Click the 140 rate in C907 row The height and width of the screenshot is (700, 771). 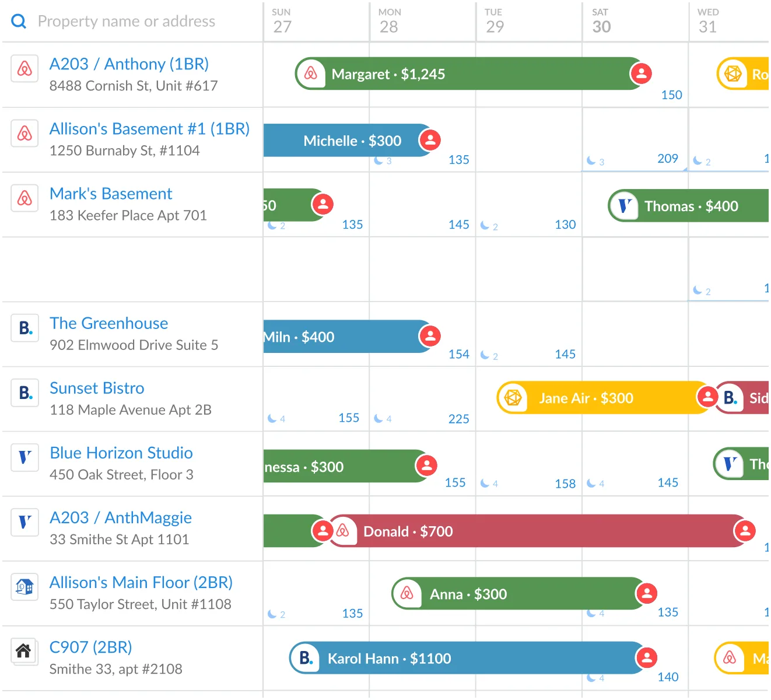668,677
